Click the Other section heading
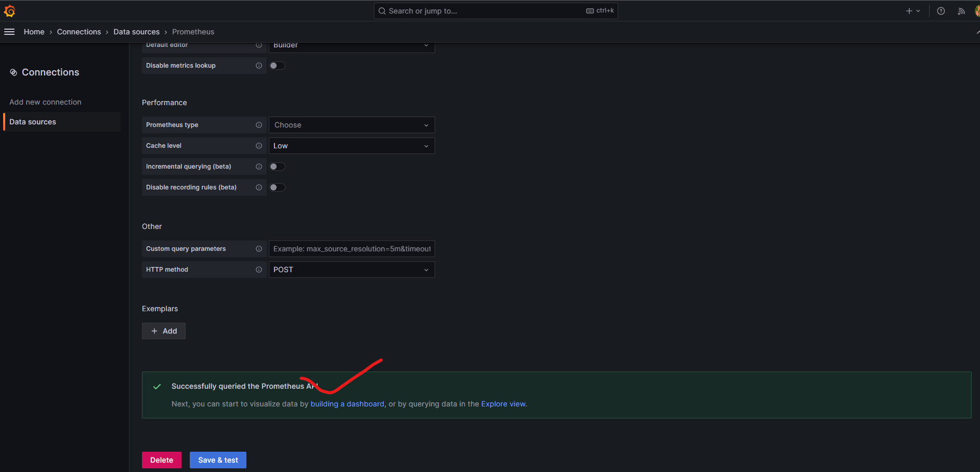 click(x=152, y=226)
